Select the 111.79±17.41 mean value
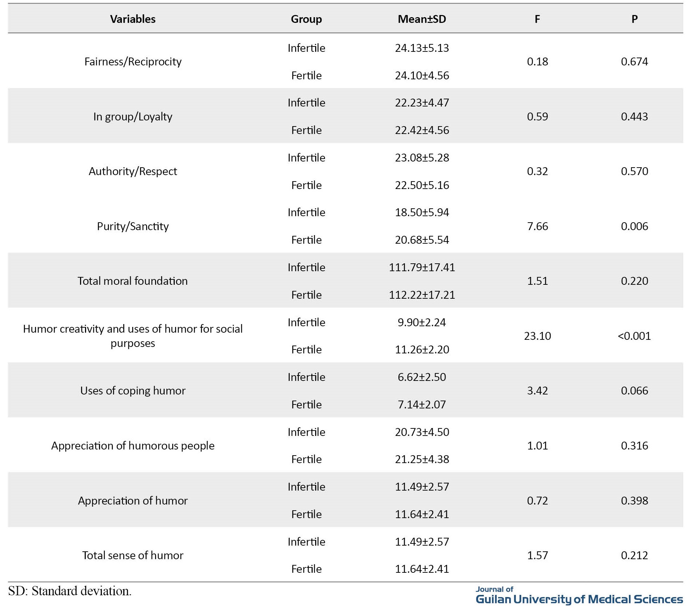690x616 pixels. coord(422,267)
